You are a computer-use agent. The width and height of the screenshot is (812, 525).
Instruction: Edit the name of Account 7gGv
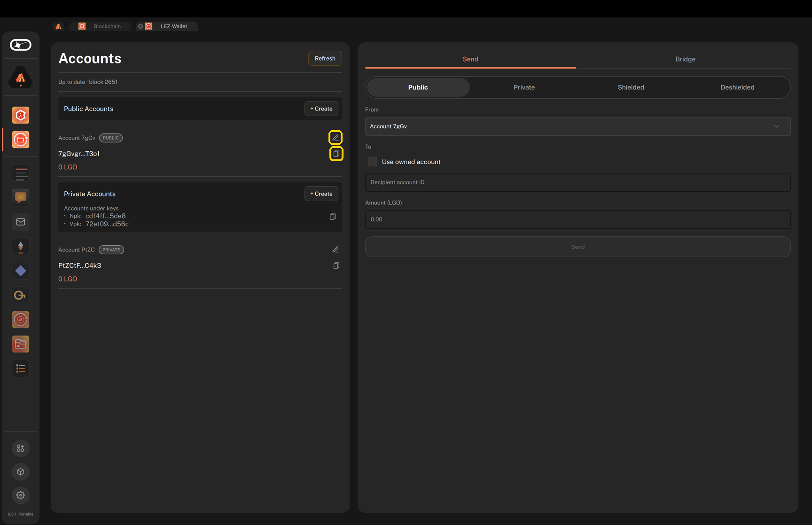(336, 138)
